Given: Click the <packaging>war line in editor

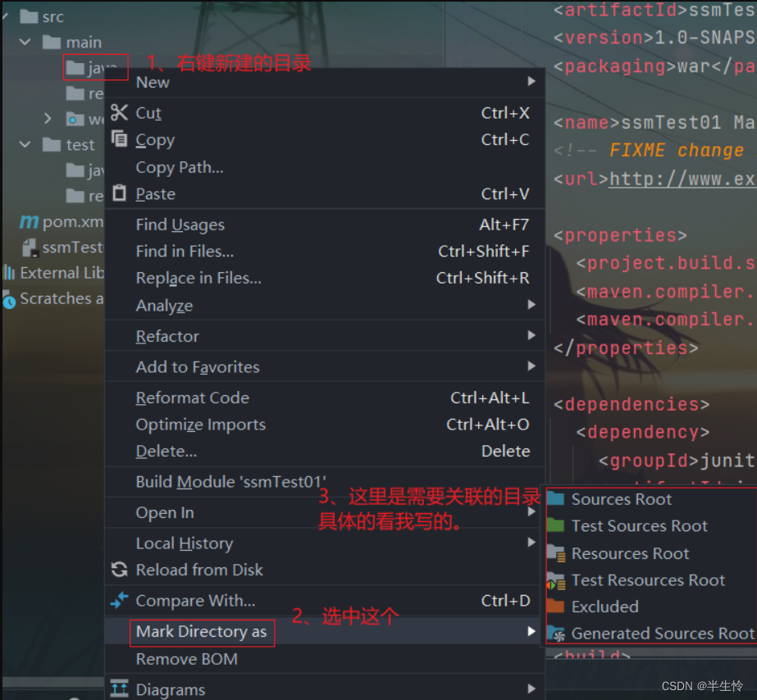Looking at the screenshot, I should pos(654,66).
